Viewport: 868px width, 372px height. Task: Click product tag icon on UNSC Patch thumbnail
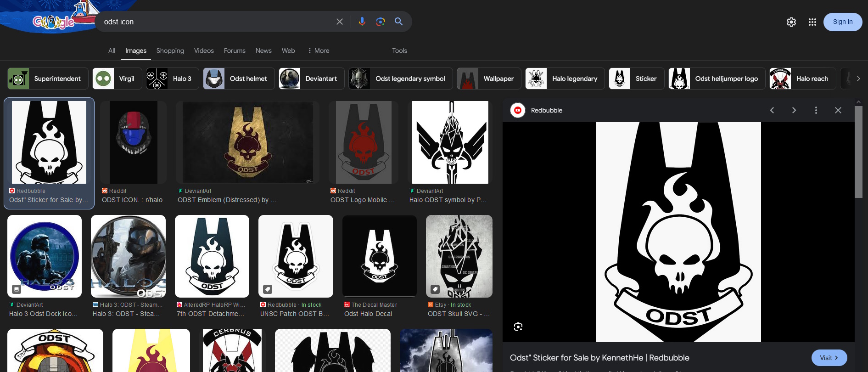pyautogui.click(x=268, y=289)
